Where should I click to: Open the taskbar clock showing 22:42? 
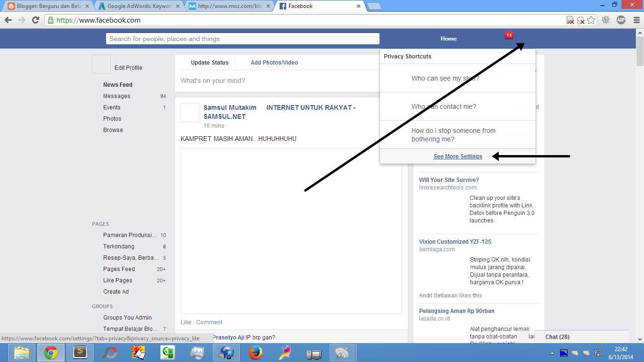pyautogui.click(x=620, y=353)
